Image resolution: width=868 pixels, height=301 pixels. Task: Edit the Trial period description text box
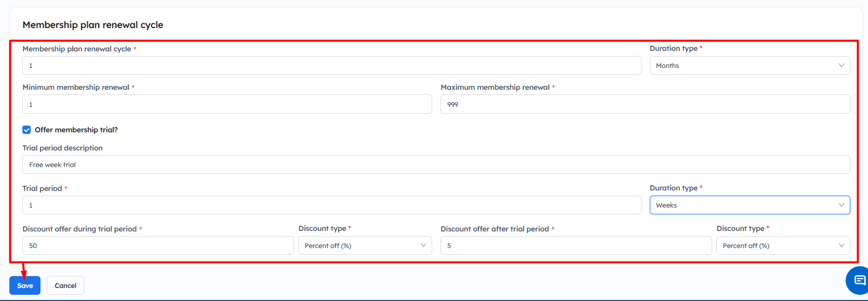(x=436, y=165)
